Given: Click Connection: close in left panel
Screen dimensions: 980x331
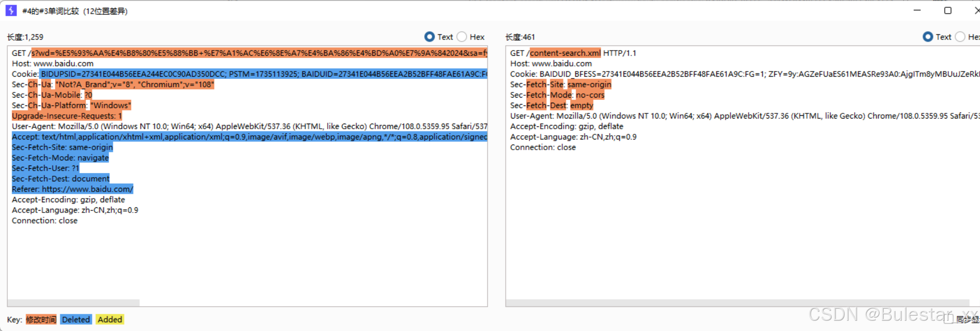Looking at the screenshot, I should (x=45, y=220).
